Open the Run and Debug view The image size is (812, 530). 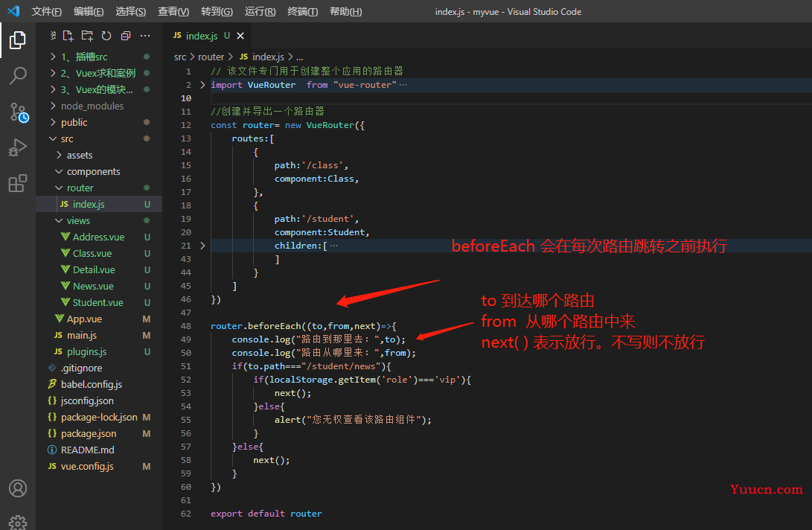pos(18,147)
